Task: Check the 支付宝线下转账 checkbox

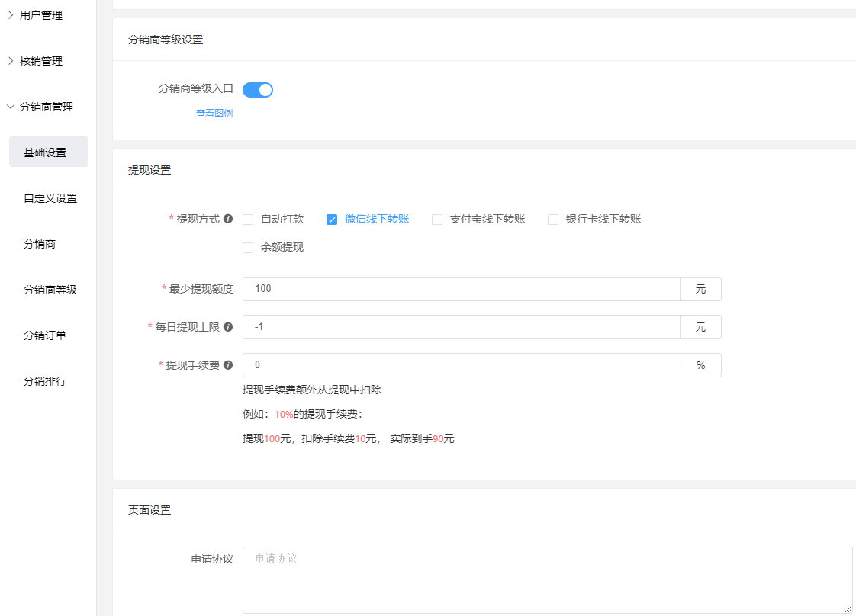Action: (x=437, y=220)
